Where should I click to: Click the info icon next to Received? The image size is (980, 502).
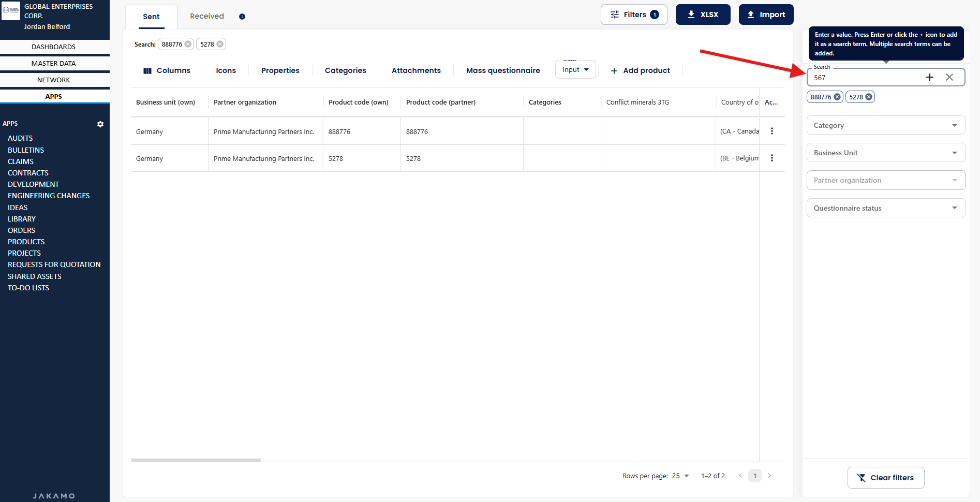pyautogui.click(x=242, y=17)
